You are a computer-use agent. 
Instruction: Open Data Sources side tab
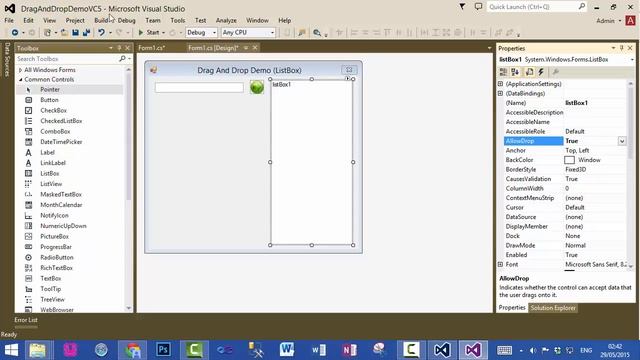click(7, 60)
